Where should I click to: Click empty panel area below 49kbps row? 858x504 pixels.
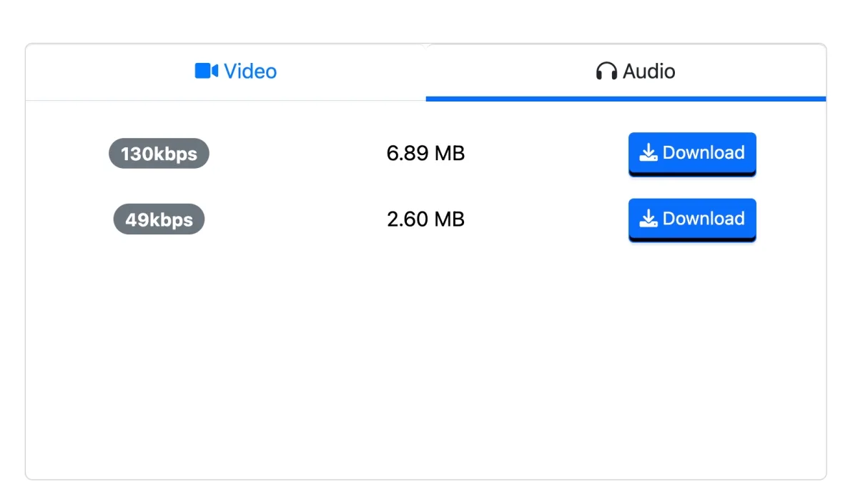click(425, 357)
